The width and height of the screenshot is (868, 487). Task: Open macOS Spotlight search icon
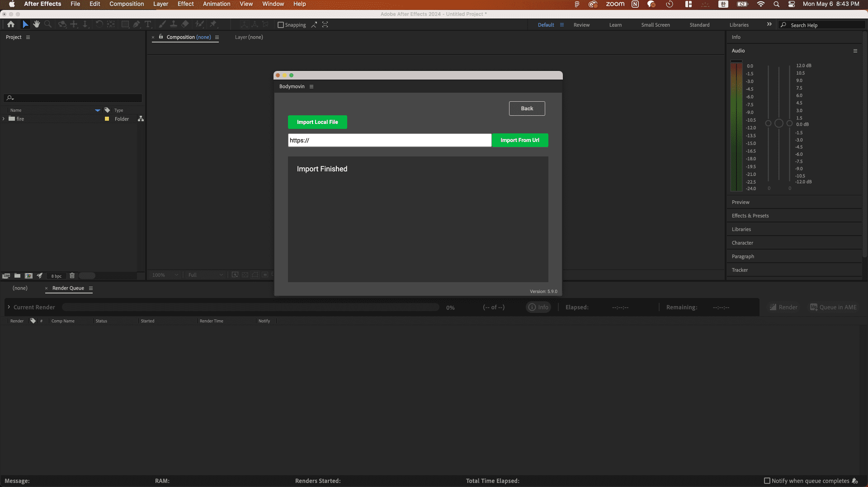coord(776,4)
